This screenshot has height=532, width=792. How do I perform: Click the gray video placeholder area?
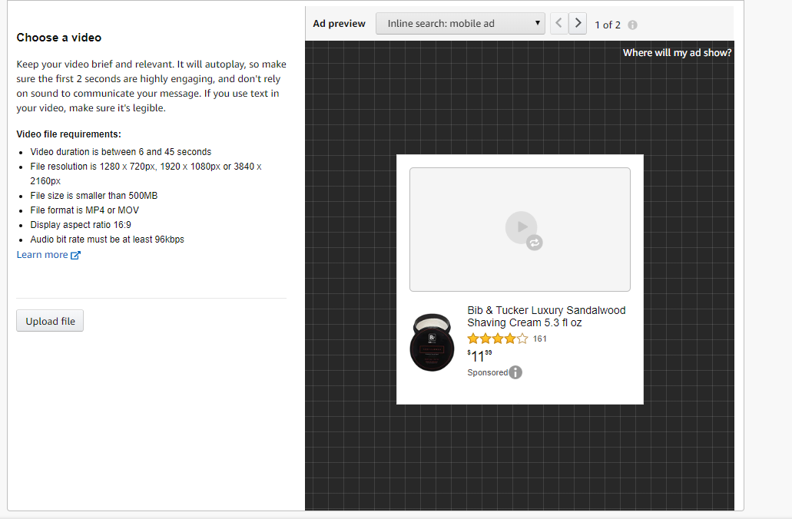click(x=520, y=230)
